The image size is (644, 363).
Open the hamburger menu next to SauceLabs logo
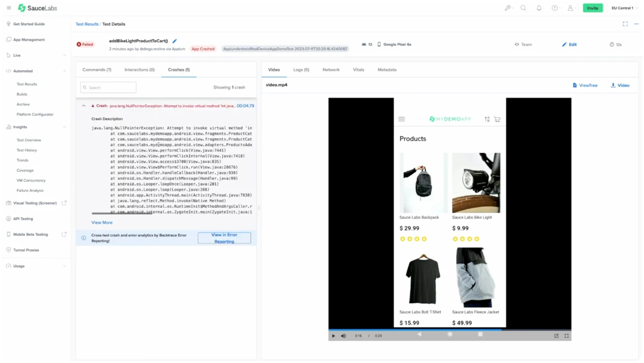[x=9, y=8]
